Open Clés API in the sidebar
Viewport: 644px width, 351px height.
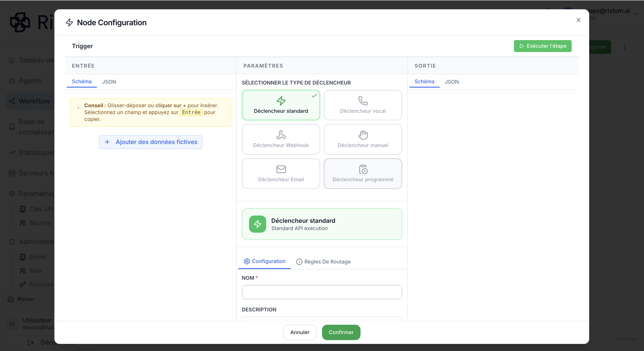point(37,209)
